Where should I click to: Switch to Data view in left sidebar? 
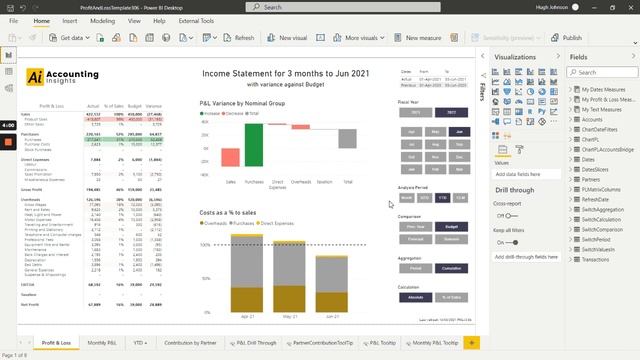tap(9, 71)
